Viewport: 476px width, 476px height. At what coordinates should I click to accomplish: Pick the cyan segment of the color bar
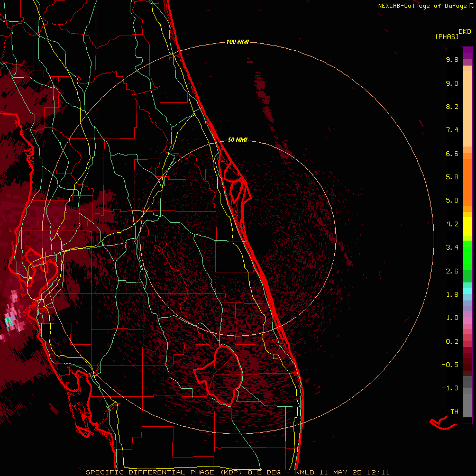[x=467, y=290]
